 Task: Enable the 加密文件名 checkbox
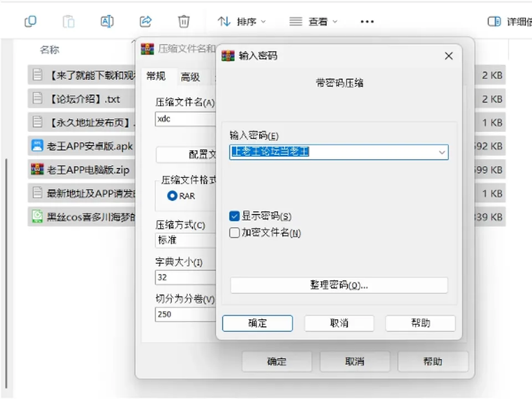[234, 233]
